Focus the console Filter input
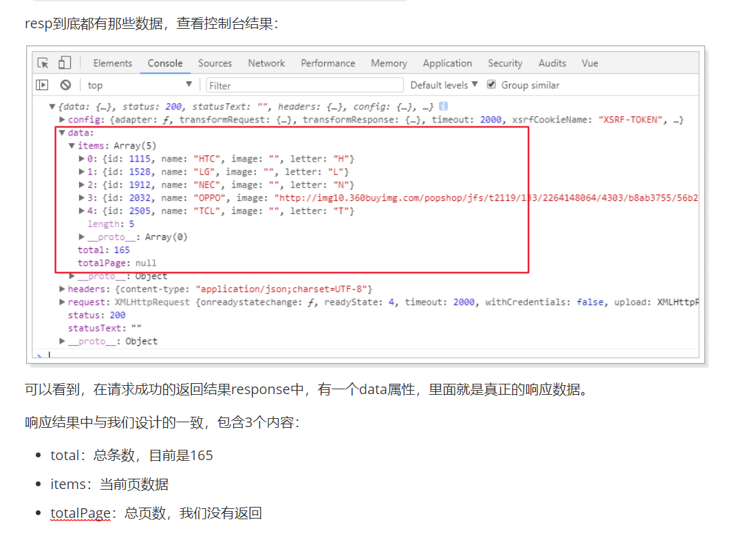Viewport: 756px width, 533px height. click(x=305, y=85)
